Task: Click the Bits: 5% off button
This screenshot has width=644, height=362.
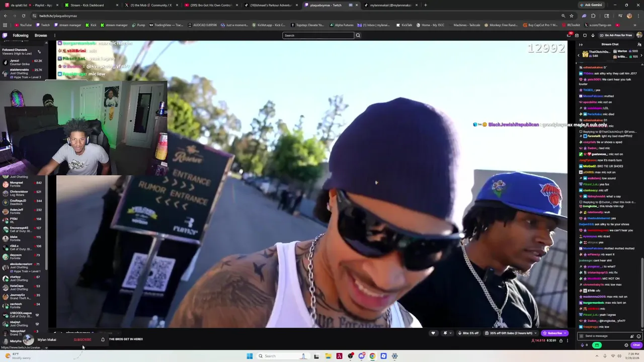Action: coord(467,333)
